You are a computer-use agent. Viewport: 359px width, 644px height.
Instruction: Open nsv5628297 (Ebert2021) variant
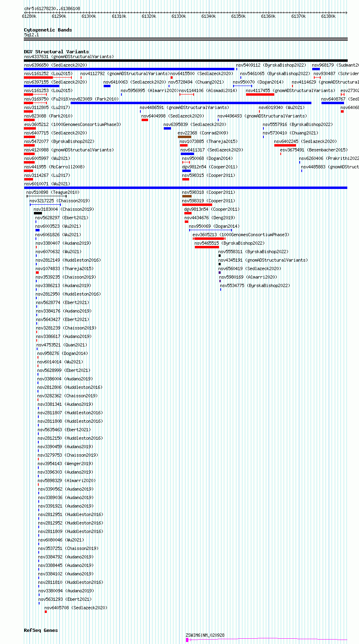coord(62,218)
